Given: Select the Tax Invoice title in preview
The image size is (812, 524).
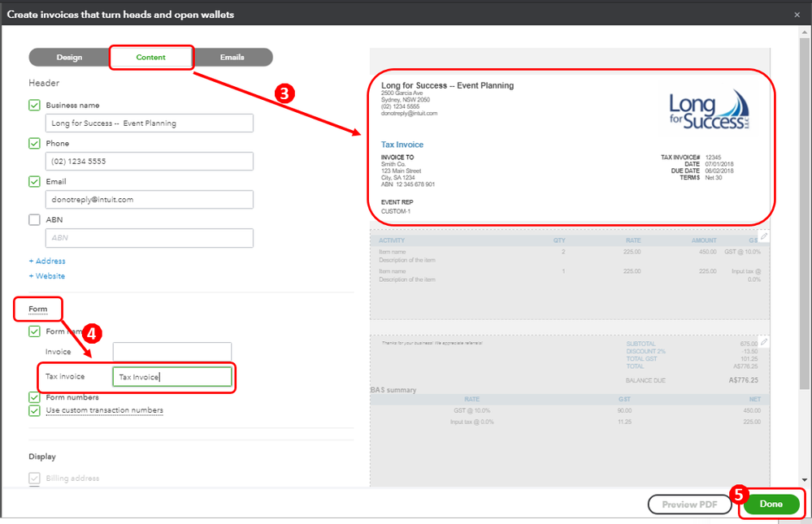Looking at the screenshot, I should coord(402,145).
